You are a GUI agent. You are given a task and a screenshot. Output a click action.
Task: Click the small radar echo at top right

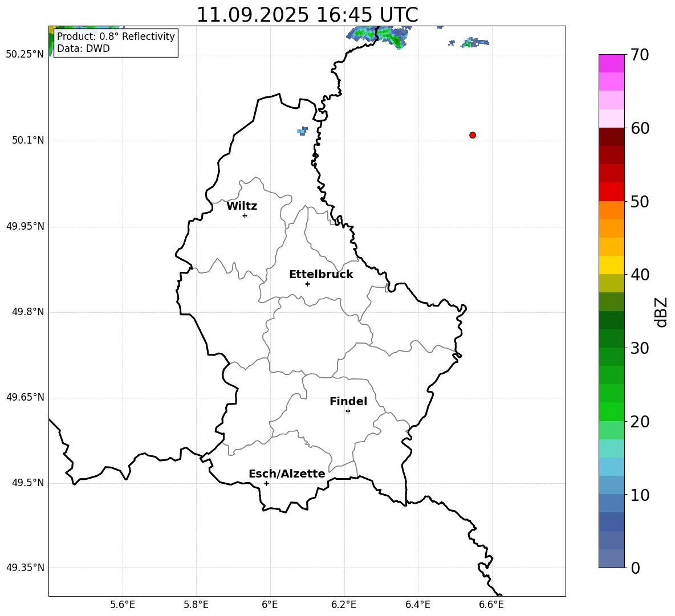[x=472, y=42]
